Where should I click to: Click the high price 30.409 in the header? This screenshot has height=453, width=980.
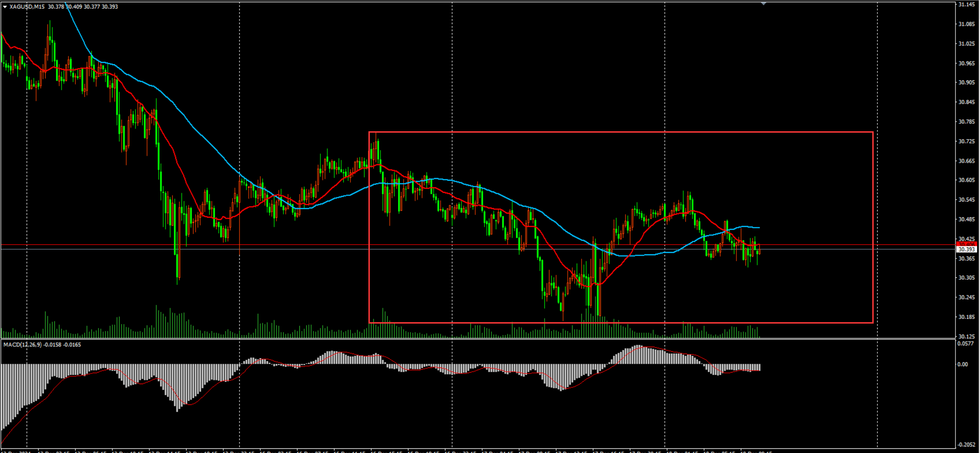(74, 7)
